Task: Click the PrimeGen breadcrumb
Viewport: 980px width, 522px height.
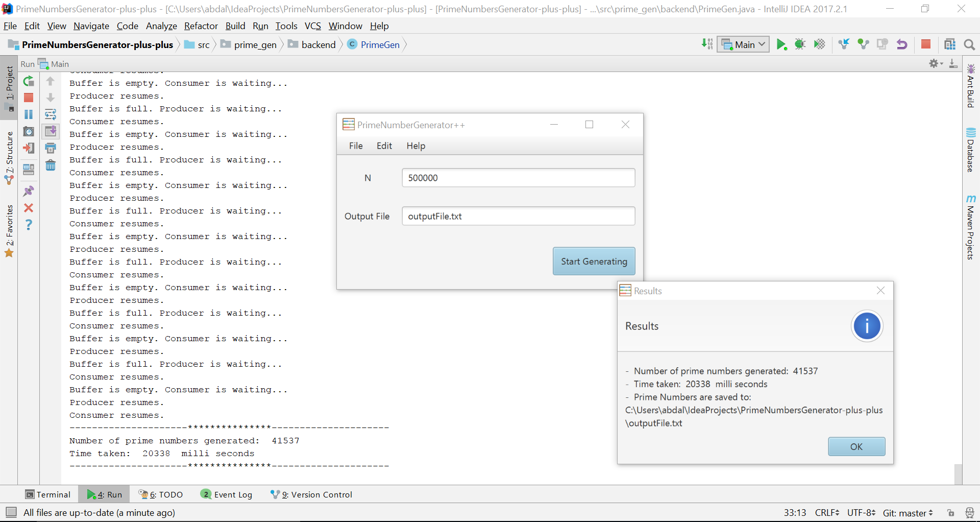Action: pyautogui.click(x=374, y=44)
